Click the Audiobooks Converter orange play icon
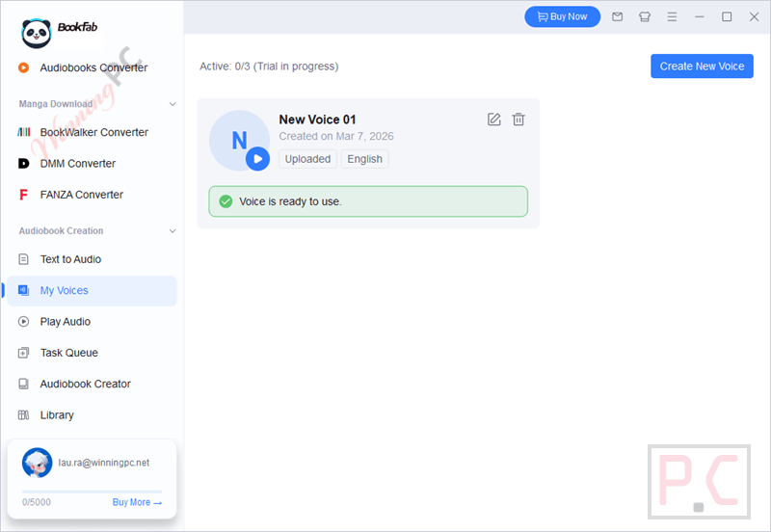771x532 pixels. pos(23,67)
